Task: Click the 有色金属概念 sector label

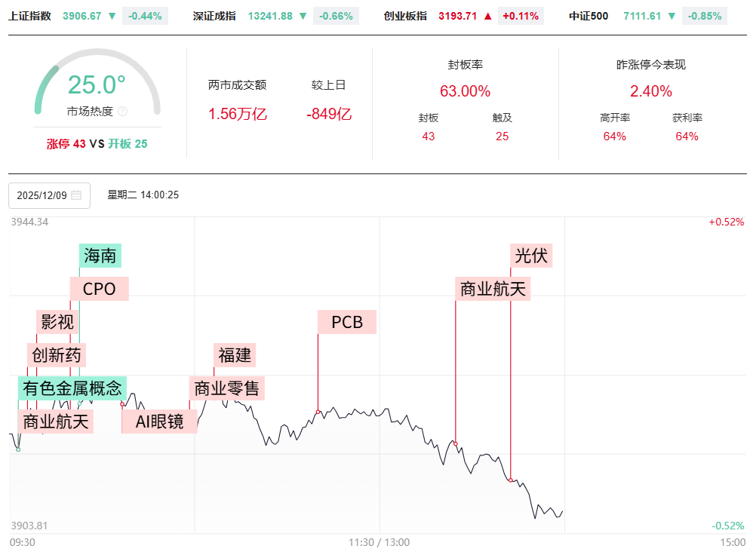Action: click(x=72, y=389)
